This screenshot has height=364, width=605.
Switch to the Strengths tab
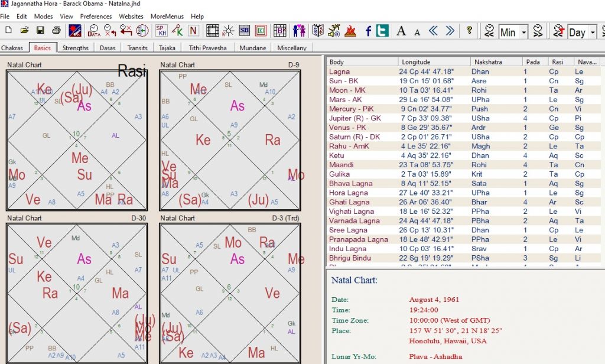click(76, 48)
